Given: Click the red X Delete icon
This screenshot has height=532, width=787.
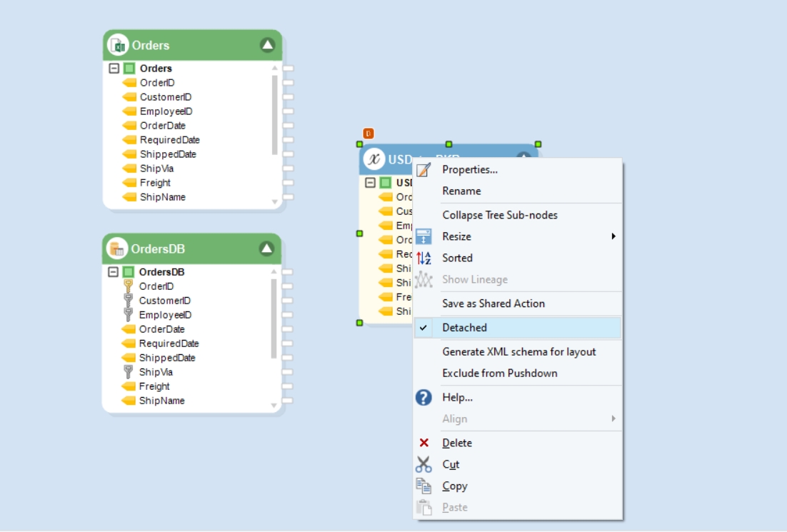Looking at the screenshot, I should [x=424, y=443].
